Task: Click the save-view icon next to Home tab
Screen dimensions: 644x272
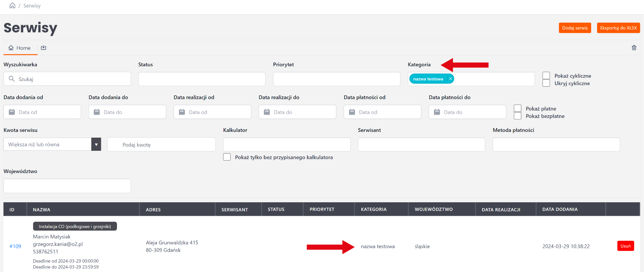Action: pyautogui.click(x=44, y=48)
